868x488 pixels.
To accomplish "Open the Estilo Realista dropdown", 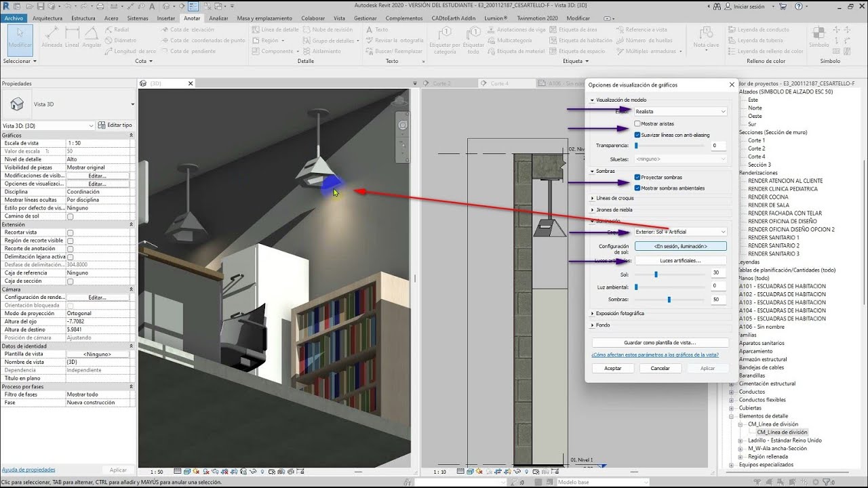I will coord(680,111).
